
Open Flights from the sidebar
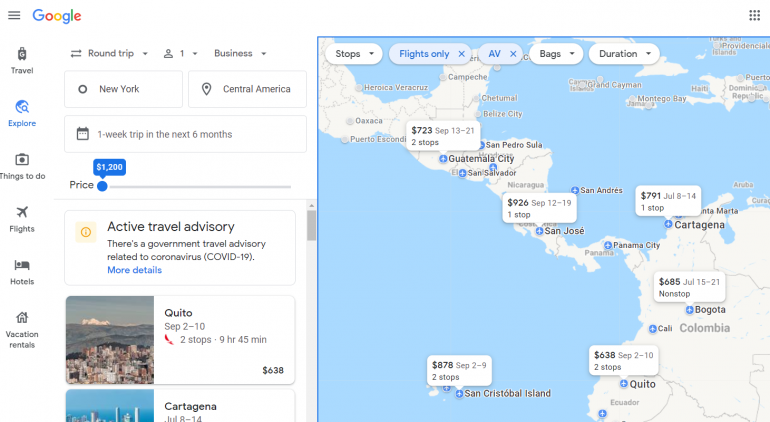[x=22, y=218]
